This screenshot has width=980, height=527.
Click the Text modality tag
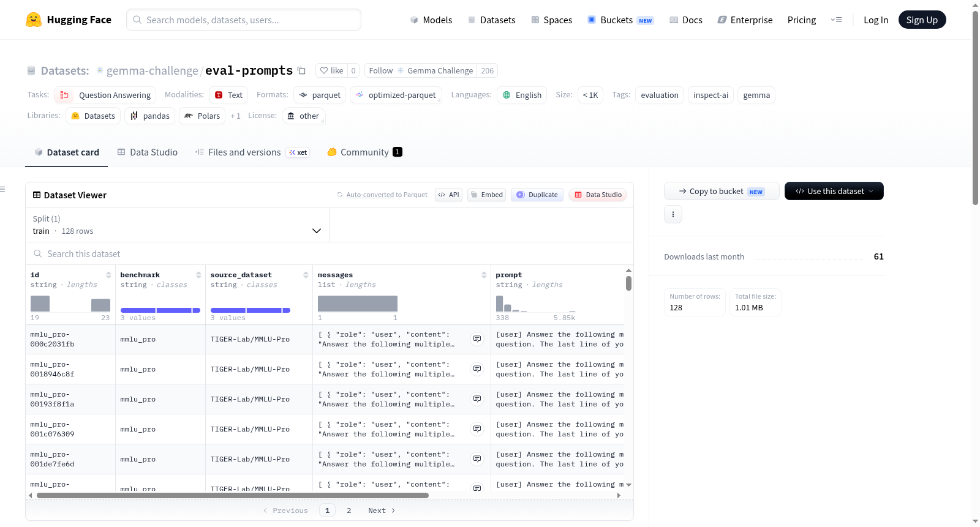click(228, 95)
